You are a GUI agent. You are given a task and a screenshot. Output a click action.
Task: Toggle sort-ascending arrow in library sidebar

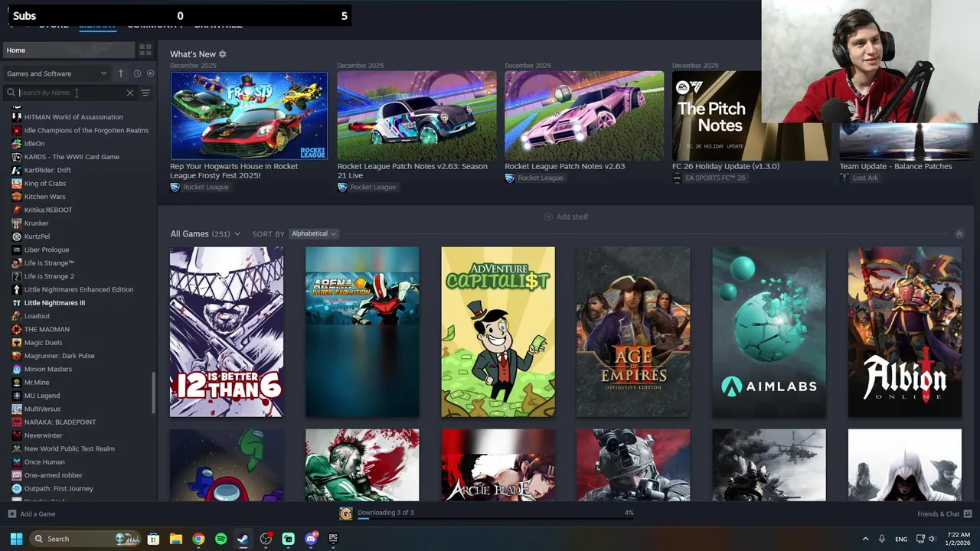tap(120, 73)
